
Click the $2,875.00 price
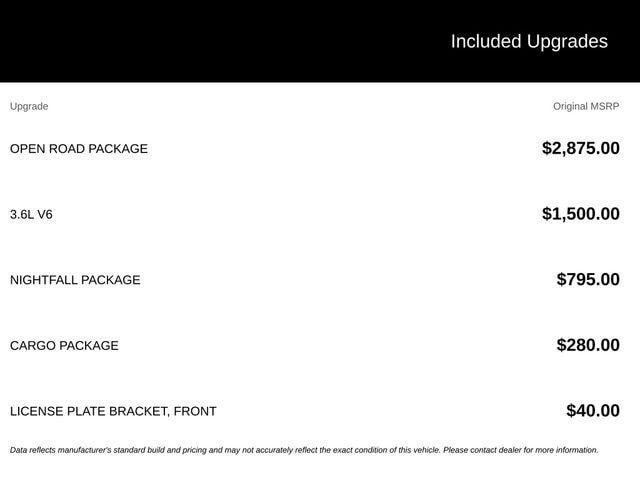tap(581, 148)
